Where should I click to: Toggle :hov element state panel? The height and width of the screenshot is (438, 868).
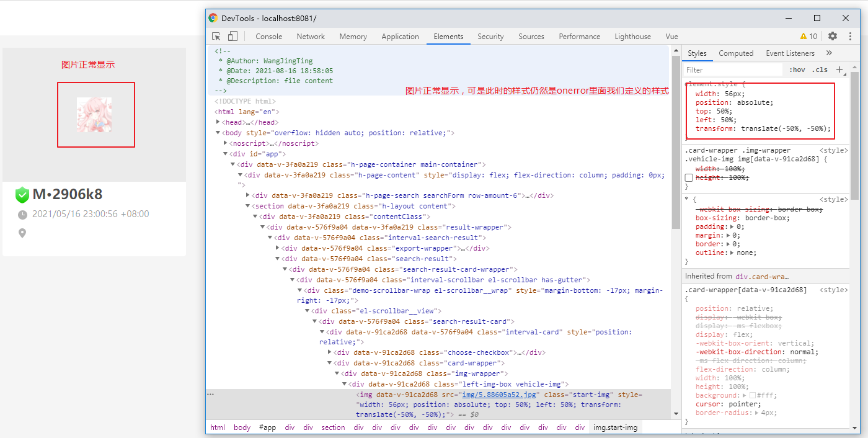(797, 70)
